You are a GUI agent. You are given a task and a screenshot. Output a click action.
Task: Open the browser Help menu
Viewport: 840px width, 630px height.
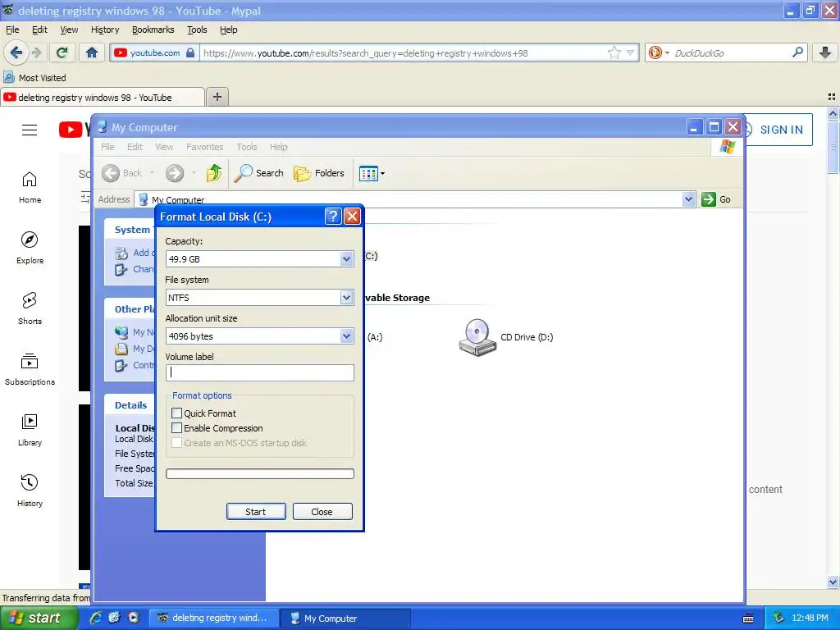click(x=229, y=30)
